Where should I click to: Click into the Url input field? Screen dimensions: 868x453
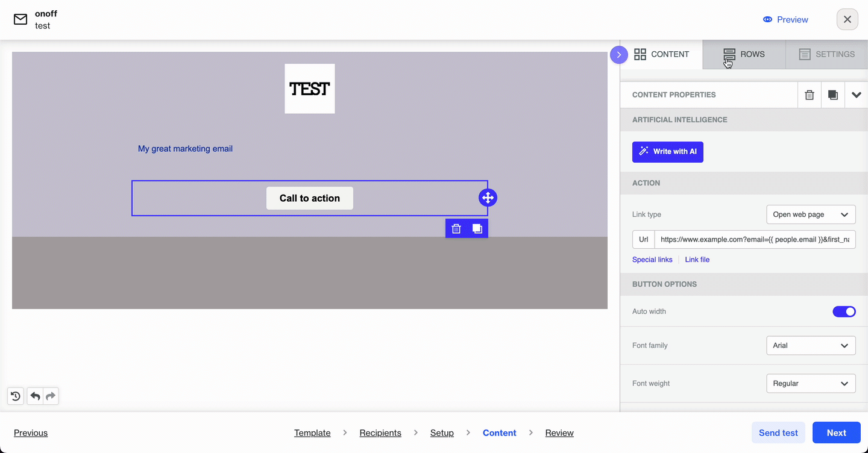tap(755, 239)
